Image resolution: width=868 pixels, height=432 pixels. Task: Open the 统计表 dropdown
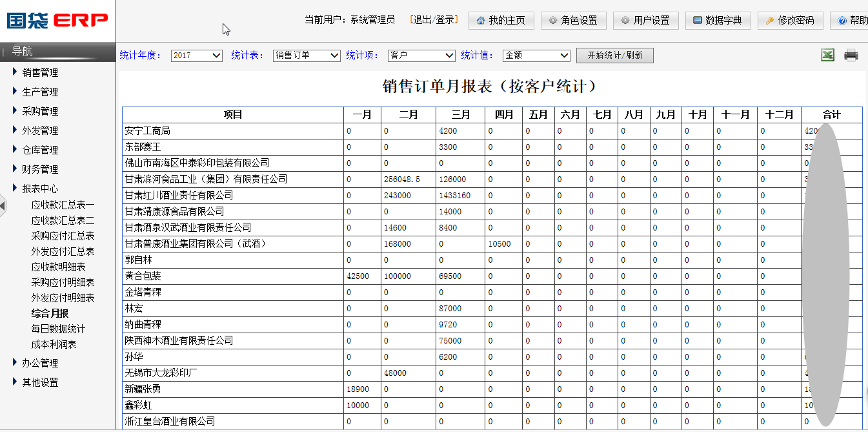click(x=307, y=56)
